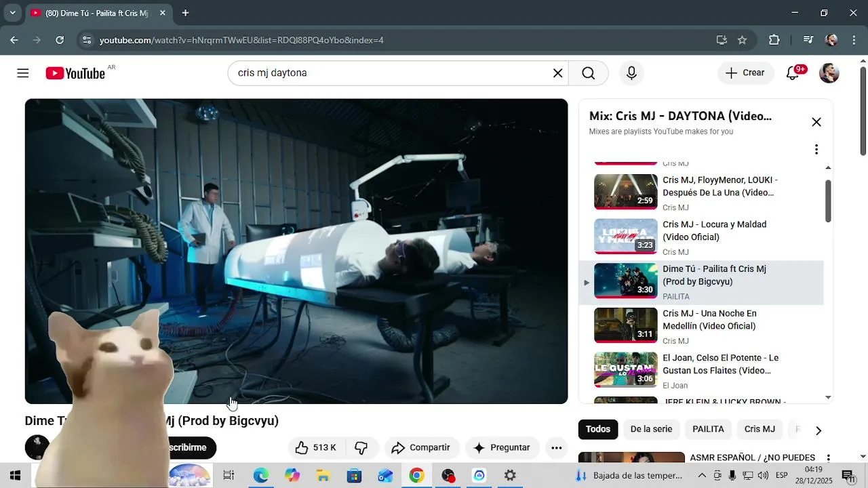Viewport: 868px width, 488px height.
Task: Open Chrome profile avatar in toolbar
Action: point(831,40)
